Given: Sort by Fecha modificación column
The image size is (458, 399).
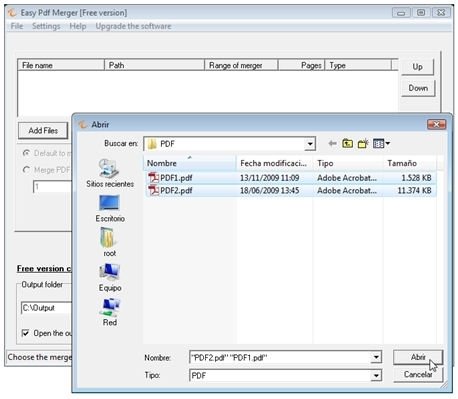Looking at the screenshot, I should pyautogui.click(x=275, y=163).
